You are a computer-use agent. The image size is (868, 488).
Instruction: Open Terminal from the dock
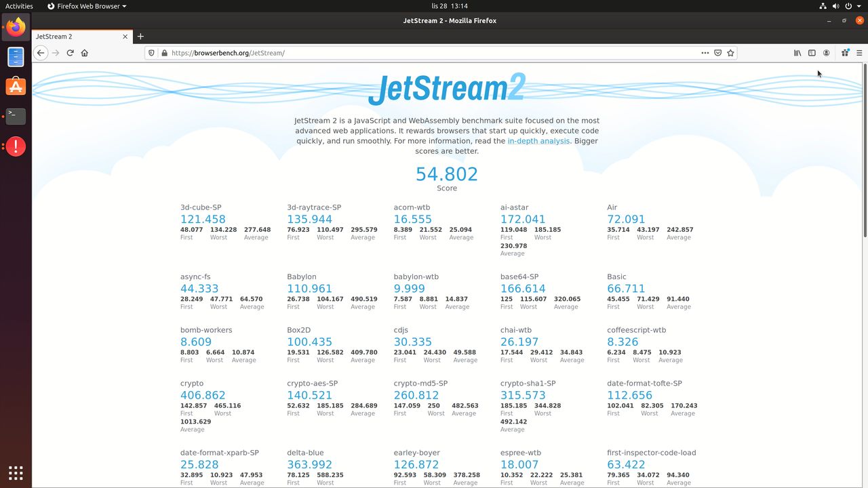point(16,116)
